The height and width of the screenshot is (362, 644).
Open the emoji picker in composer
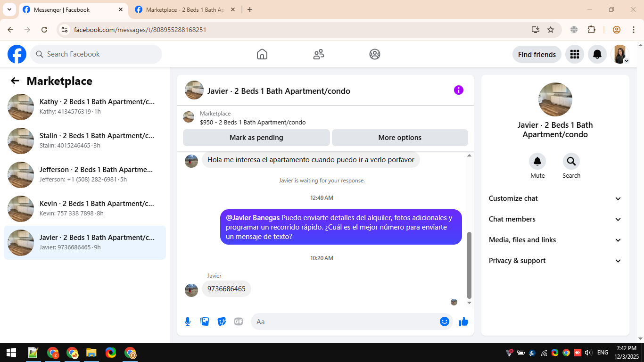coord(445,321)
